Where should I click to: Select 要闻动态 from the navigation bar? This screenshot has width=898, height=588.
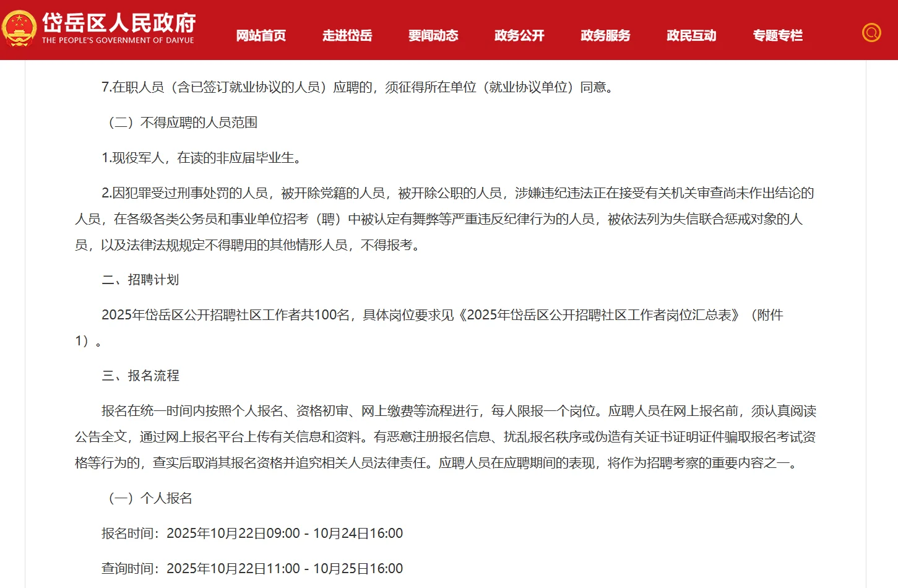(433, 35)
